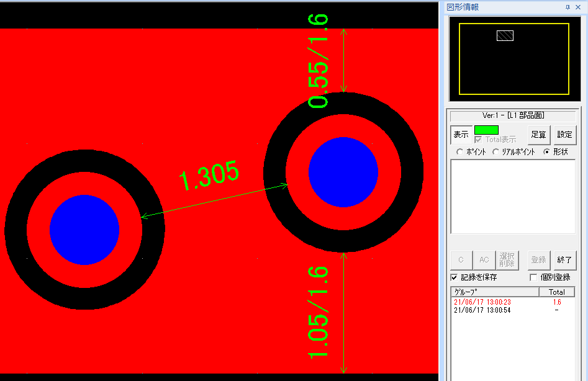588x381 pixels.
Task: Select record 21/06/17 13:00:23
Action: (x=482, y=302)
